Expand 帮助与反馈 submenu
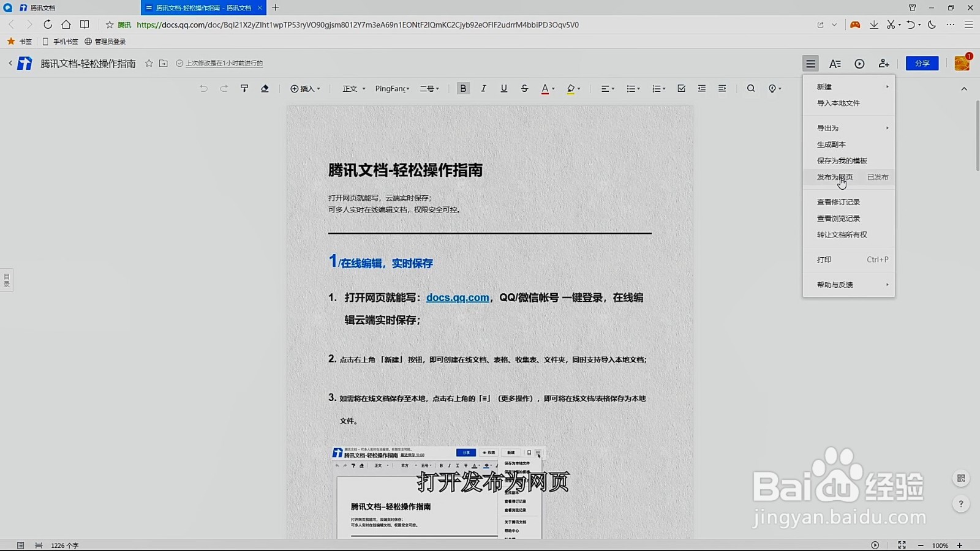This screenshot has height=551, width=980. 849,285
